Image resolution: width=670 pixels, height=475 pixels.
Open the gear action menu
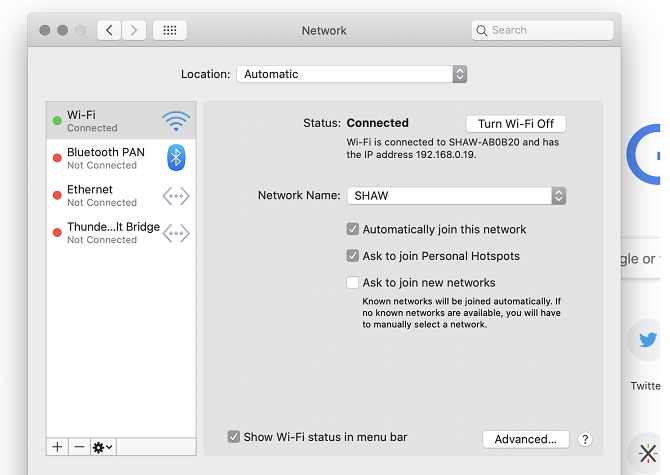(x=102, y=447)
